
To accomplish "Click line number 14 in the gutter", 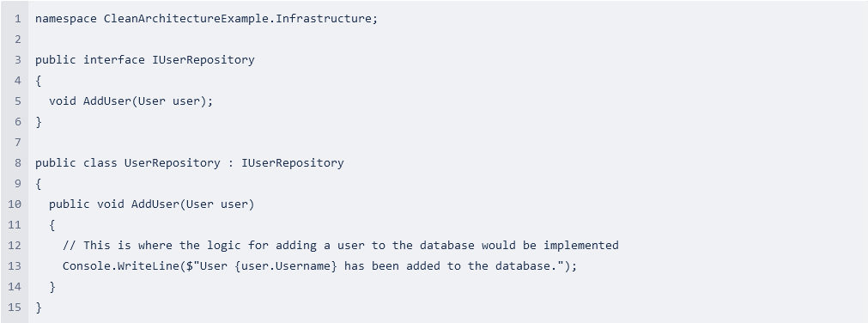I will coord(15,286).
